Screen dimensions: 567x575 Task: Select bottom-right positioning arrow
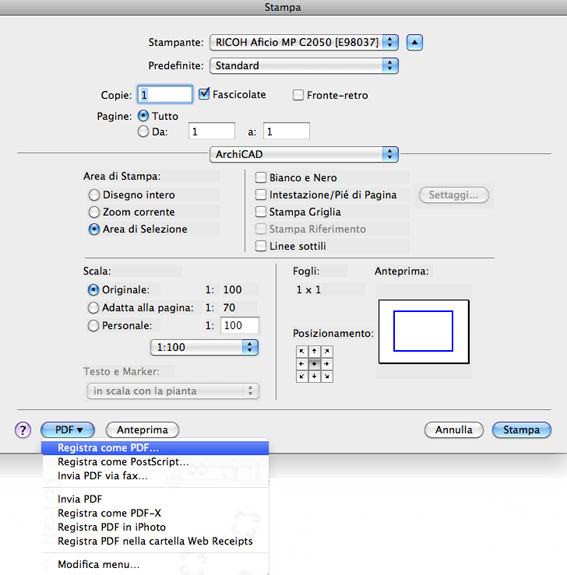pos(327,376)
